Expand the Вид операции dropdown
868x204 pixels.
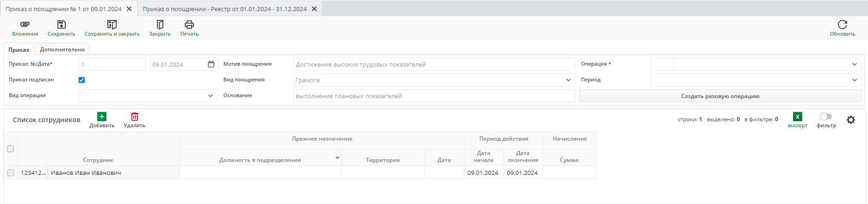[211, 96]
